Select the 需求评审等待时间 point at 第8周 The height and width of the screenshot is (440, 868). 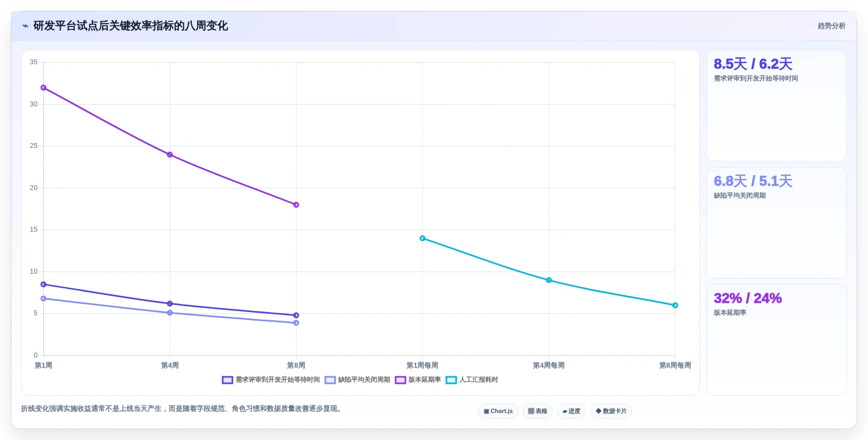click(296, 315)
